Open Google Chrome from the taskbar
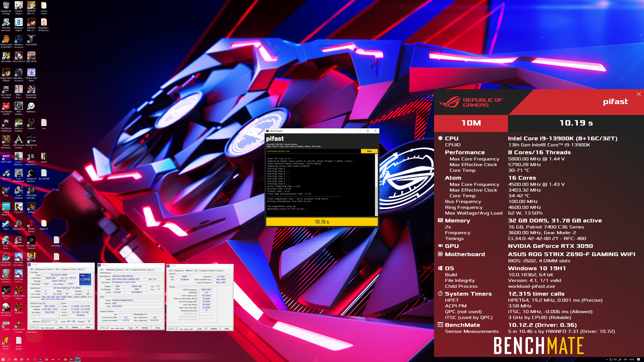Viewport: 644px width, 362px height. coord(65,359)
